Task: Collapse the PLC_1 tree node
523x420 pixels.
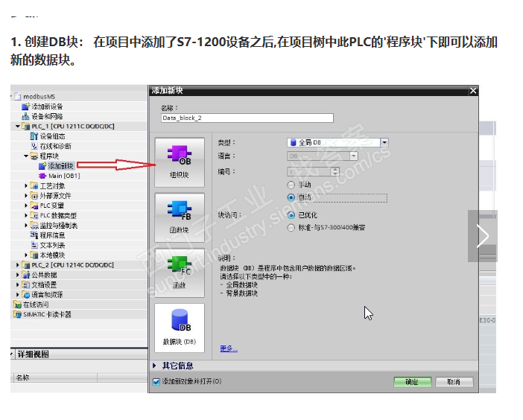Action: click(x=18, y=127)
